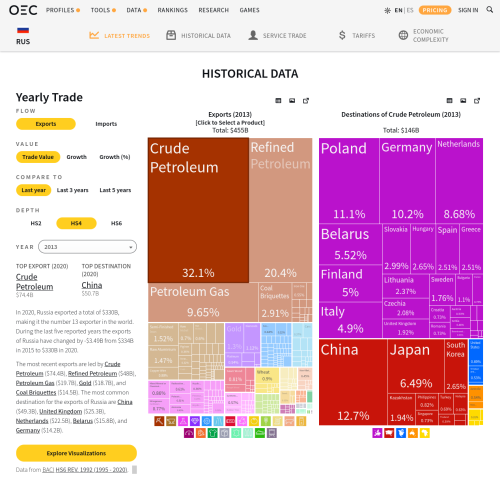Screen dimensions: 500x477
Task: Filter by North America continent legend icon
Action: (x=401, y=433)
